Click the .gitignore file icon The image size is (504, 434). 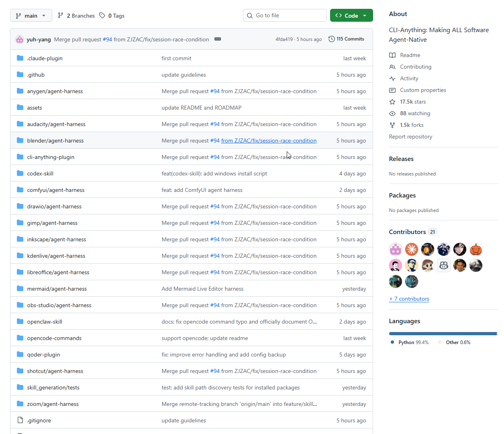pos(20,420)
